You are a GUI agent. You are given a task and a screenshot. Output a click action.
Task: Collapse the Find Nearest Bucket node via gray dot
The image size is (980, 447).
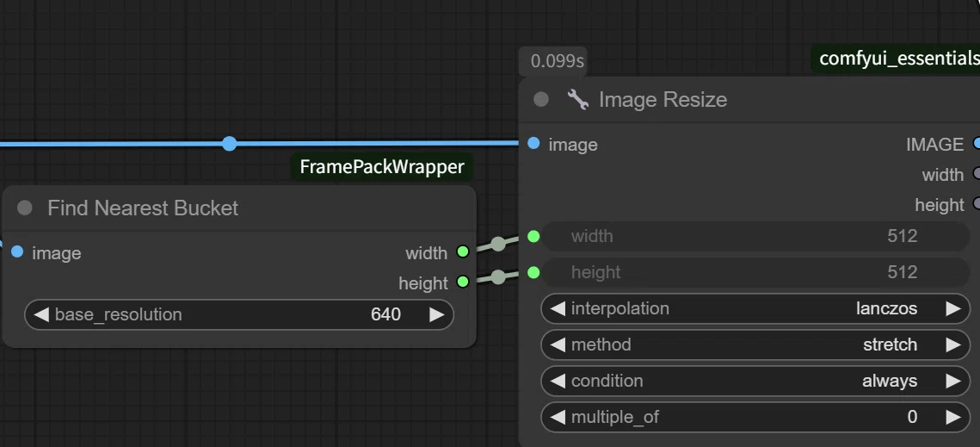point(24,208)
